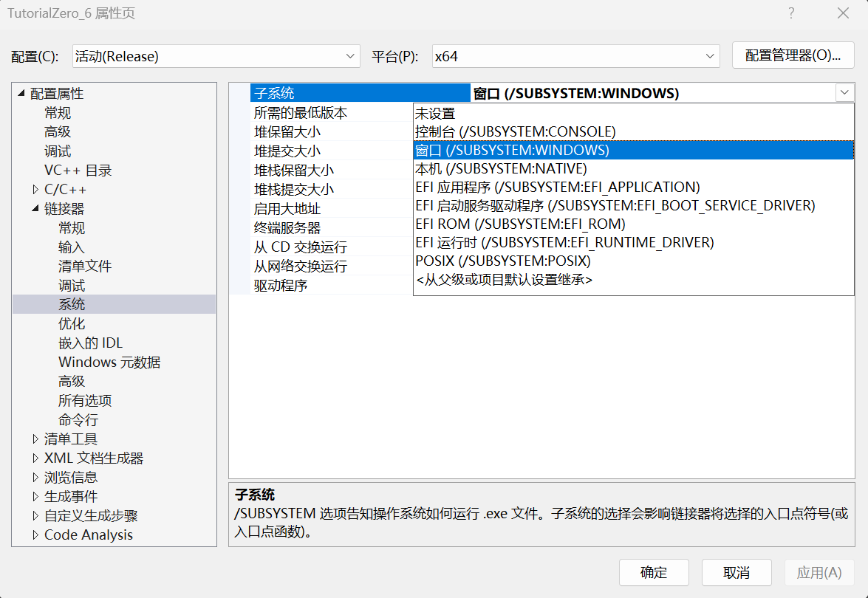This screenshot has width=868, height=598.
Task: Select 嵌入的 IDL tree item
Action: (90, 343)
